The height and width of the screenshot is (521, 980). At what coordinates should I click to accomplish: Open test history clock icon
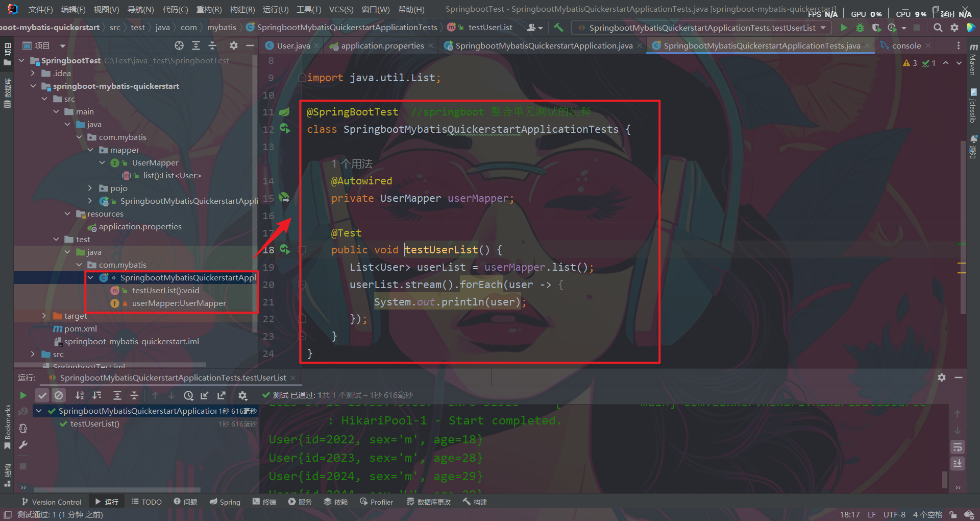(x=188, y=395)
